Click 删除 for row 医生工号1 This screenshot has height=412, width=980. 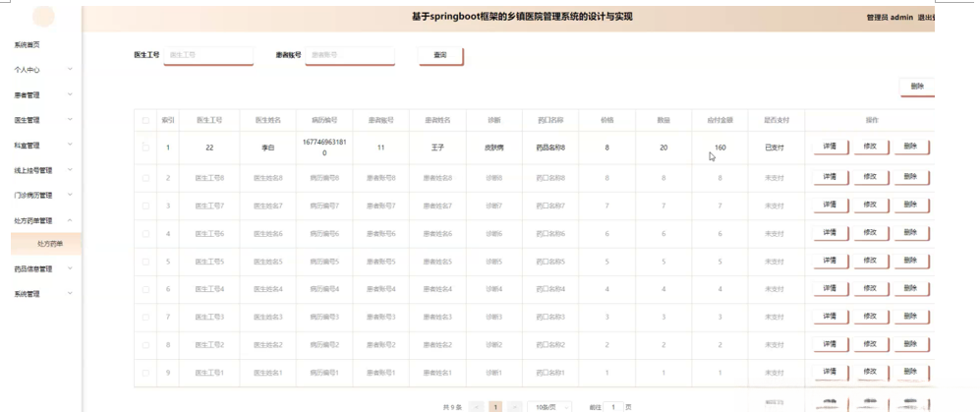910,372
